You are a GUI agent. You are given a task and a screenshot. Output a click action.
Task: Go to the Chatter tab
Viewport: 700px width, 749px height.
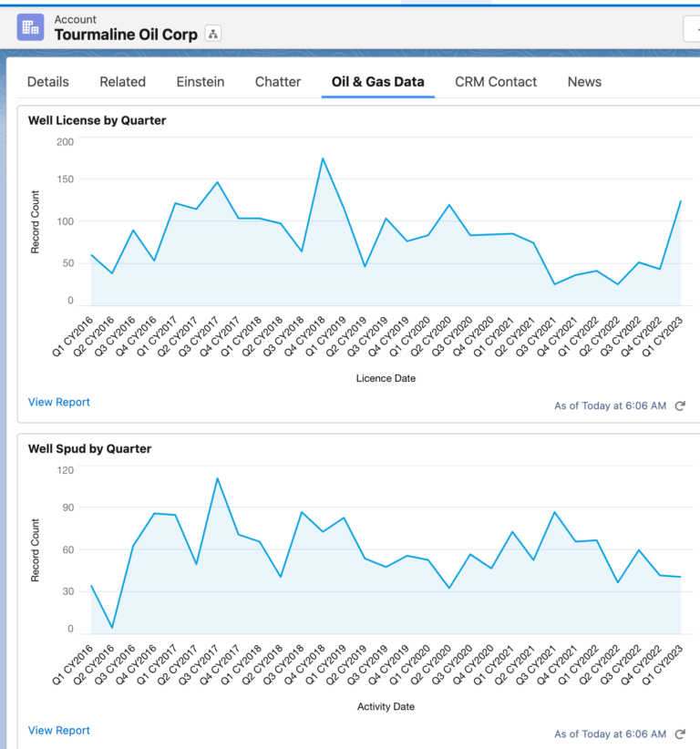tap(278, 82)
